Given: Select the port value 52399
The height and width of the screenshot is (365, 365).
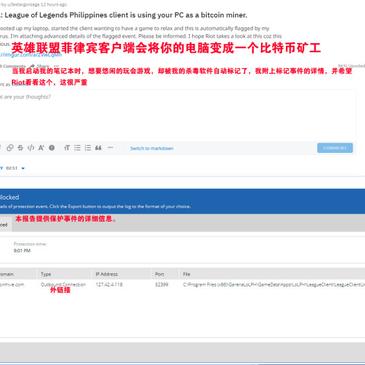Looking at the screenshot, I should (162, 285).
